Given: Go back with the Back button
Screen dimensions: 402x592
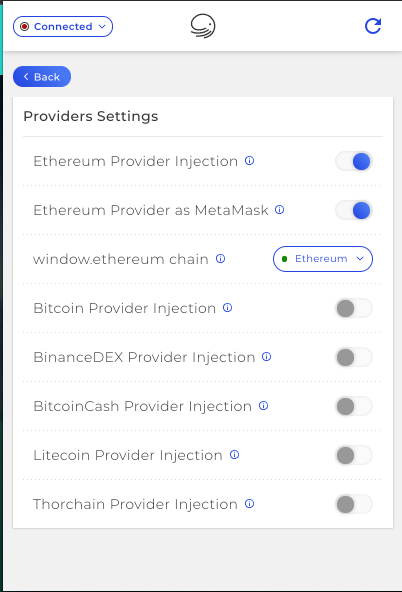Looking at the screenshot, I should pos(42,77).
